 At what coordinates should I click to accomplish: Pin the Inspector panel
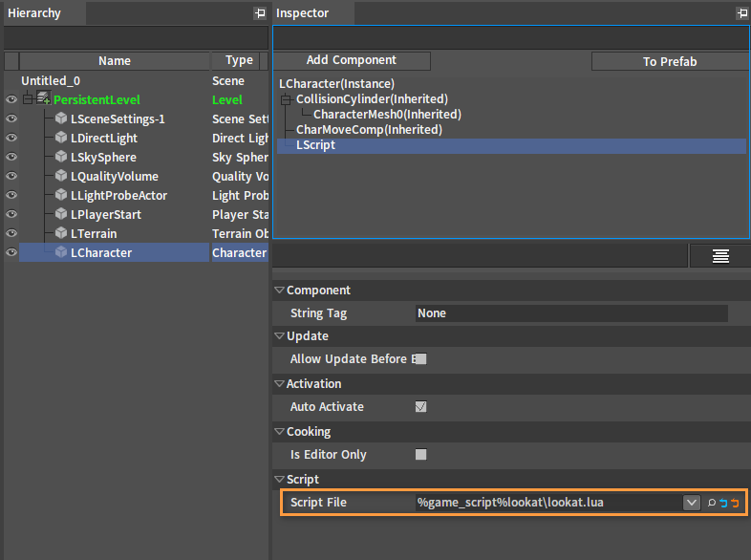coord(741,13)
